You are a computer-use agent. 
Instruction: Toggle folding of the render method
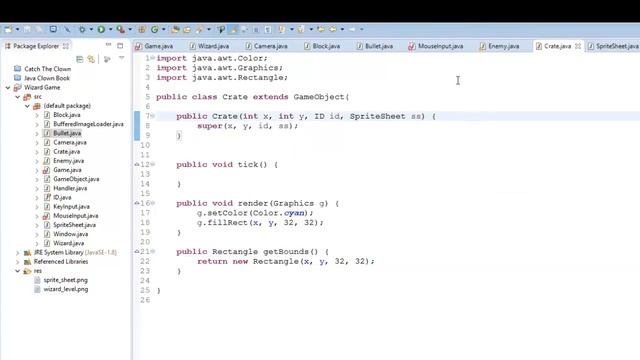coord(153,203)
